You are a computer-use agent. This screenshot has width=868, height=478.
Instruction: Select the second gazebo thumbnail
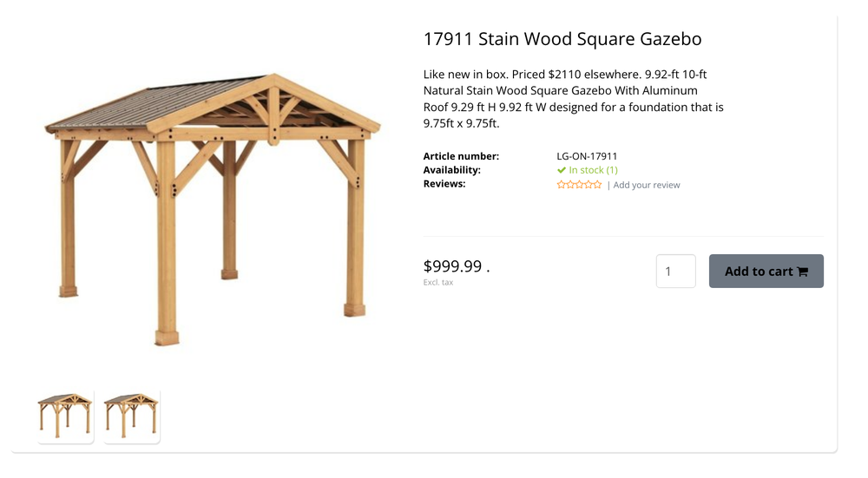tap(131, 416)
